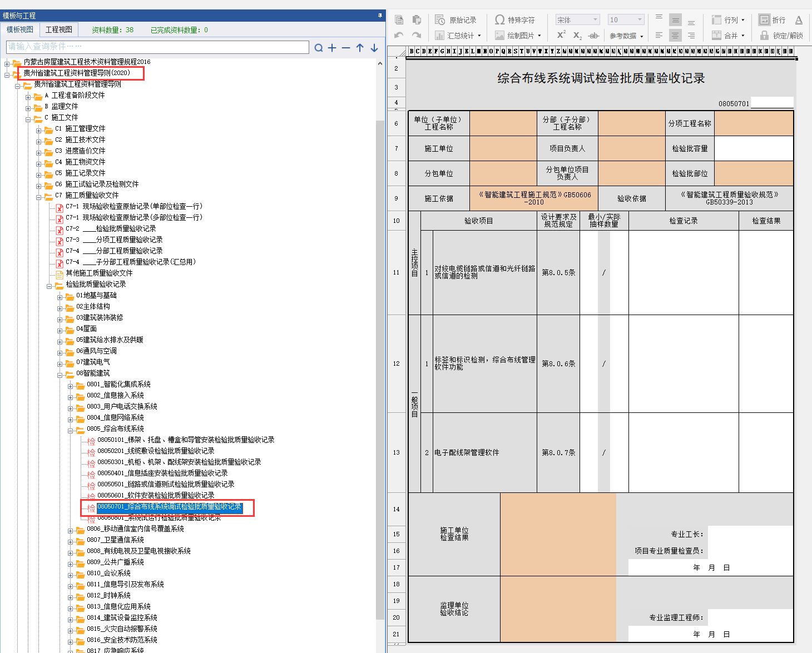This screenshot has width=812, height=653.
Task: Select C7-3 分项工程质量验收记录 item
Action: pos(114,240)
